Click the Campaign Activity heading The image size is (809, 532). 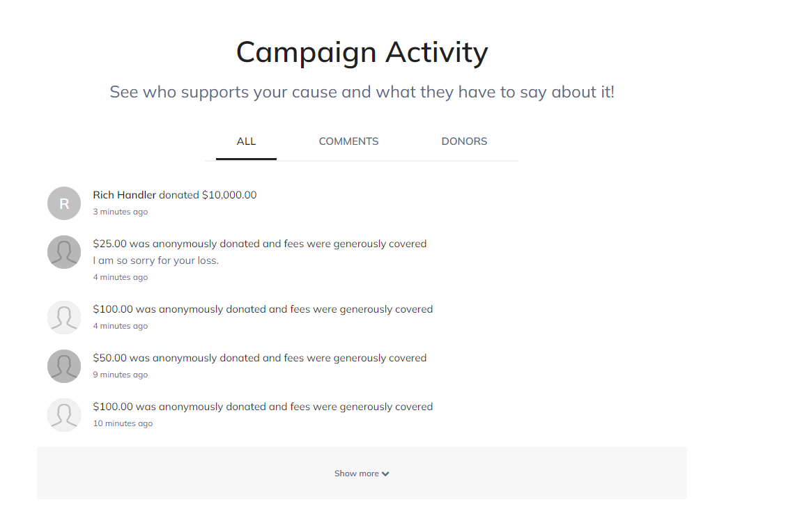click(362, 52)
